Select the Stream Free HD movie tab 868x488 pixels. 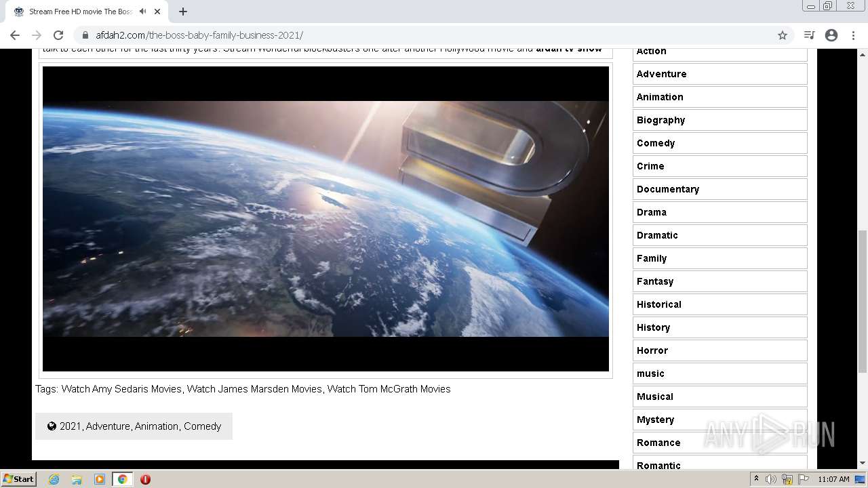[87, 12]
